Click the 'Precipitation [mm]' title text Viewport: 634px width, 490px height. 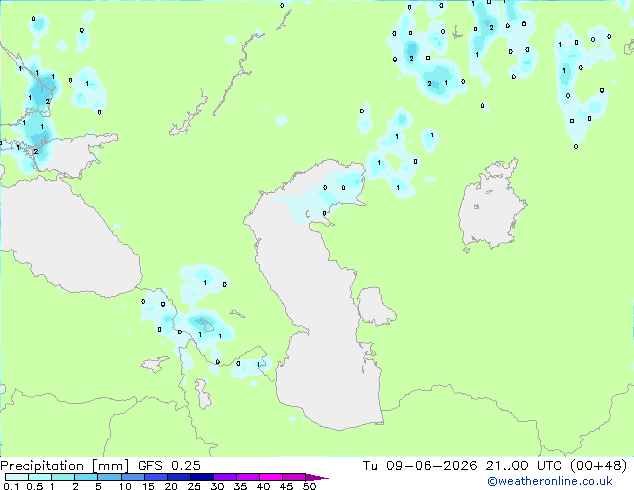pyautogui.click(x=64, y=466)
